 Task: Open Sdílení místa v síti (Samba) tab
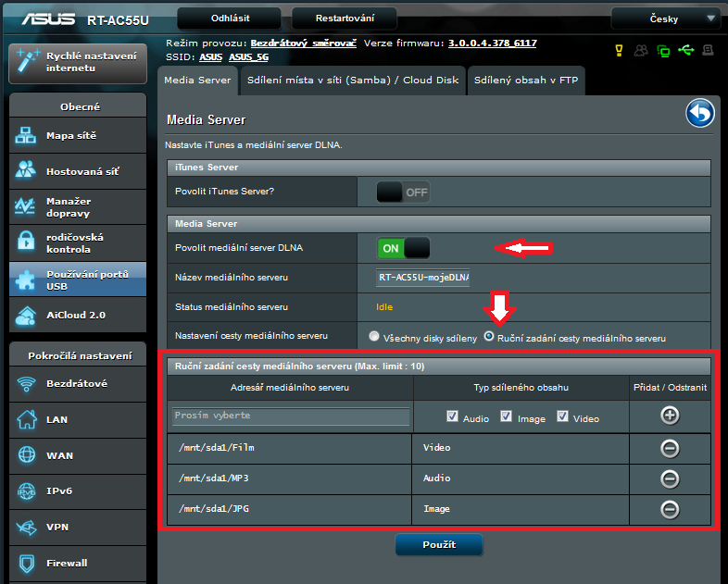tap(352, 81)
